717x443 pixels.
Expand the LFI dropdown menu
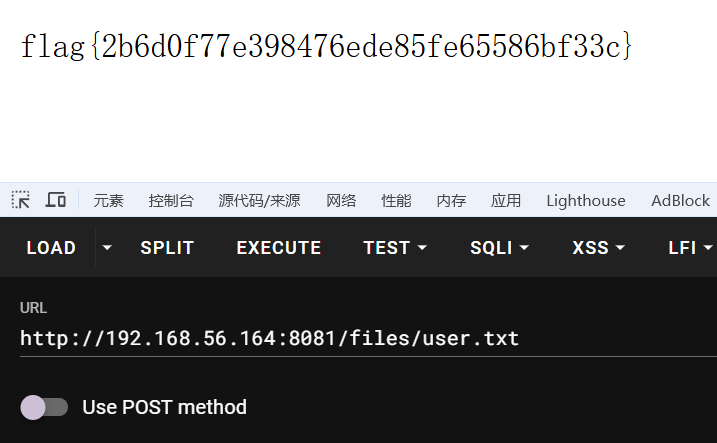coord(690,248)
